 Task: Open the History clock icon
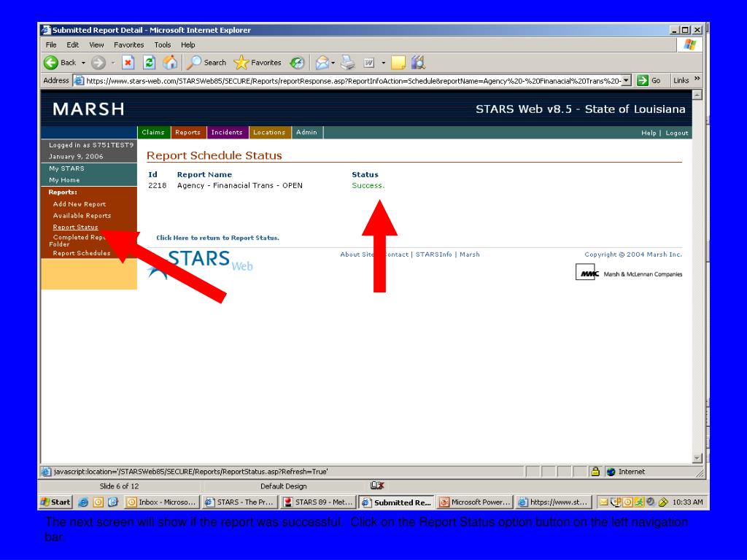[x=298, y=63]
